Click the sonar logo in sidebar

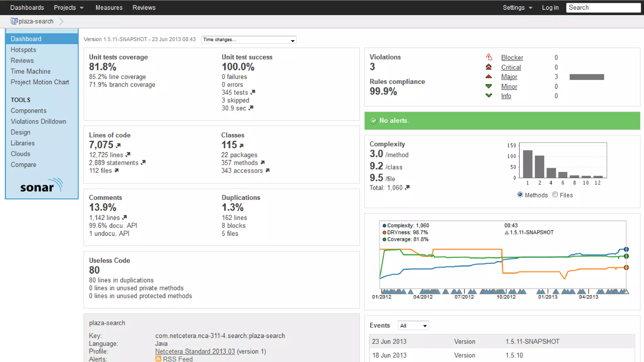click(x=41, y=186)
